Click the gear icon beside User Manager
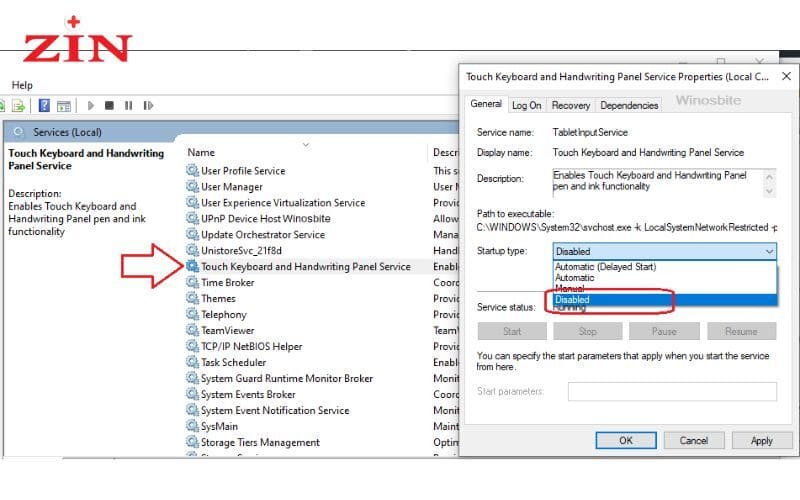 192,187
